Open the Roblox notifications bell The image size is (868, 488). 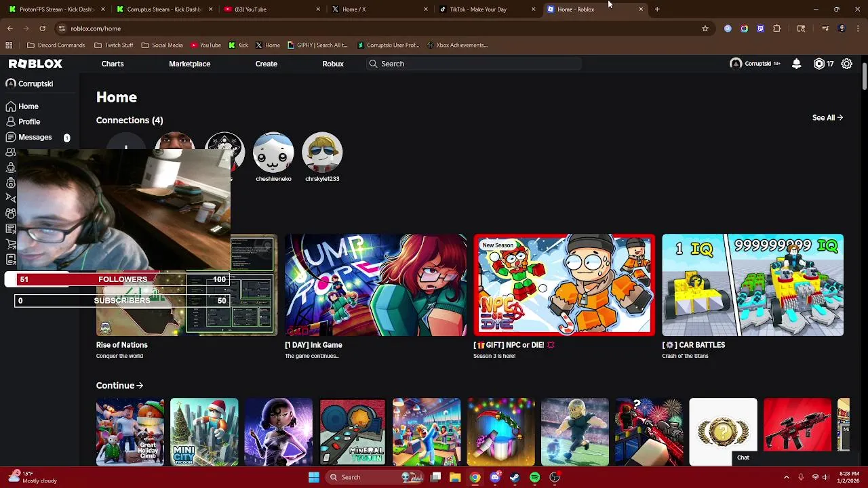point(797,64)
